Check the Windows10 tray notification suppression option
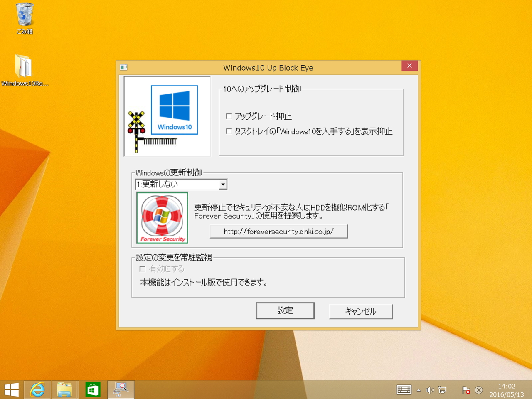The width and height of the screenshot is (532, 399). pos(229,131)
